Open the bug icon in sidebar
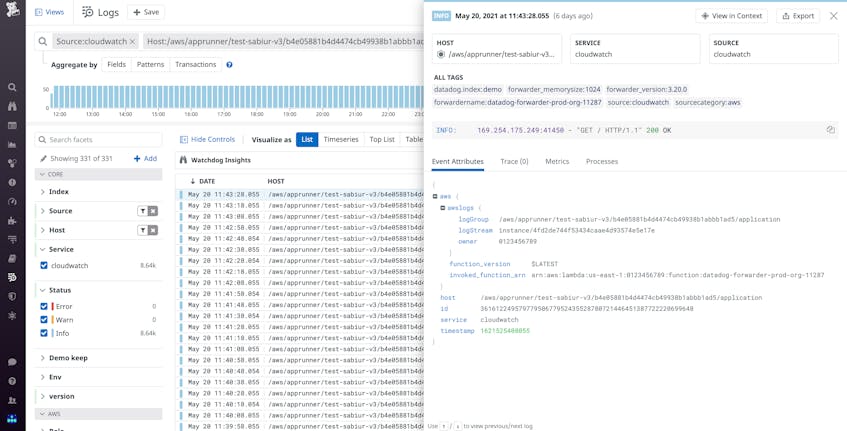The image size is (847, 431). (12, 315)
